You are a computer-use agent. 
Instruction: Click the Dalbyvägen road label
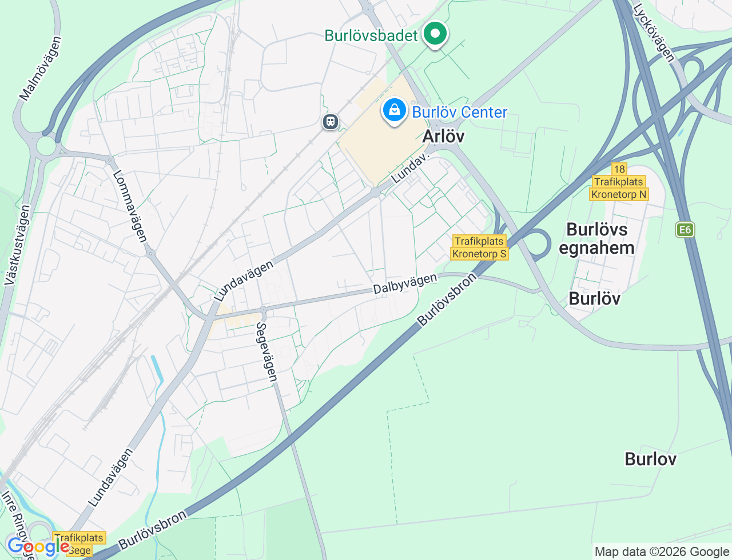pos(405,283)
